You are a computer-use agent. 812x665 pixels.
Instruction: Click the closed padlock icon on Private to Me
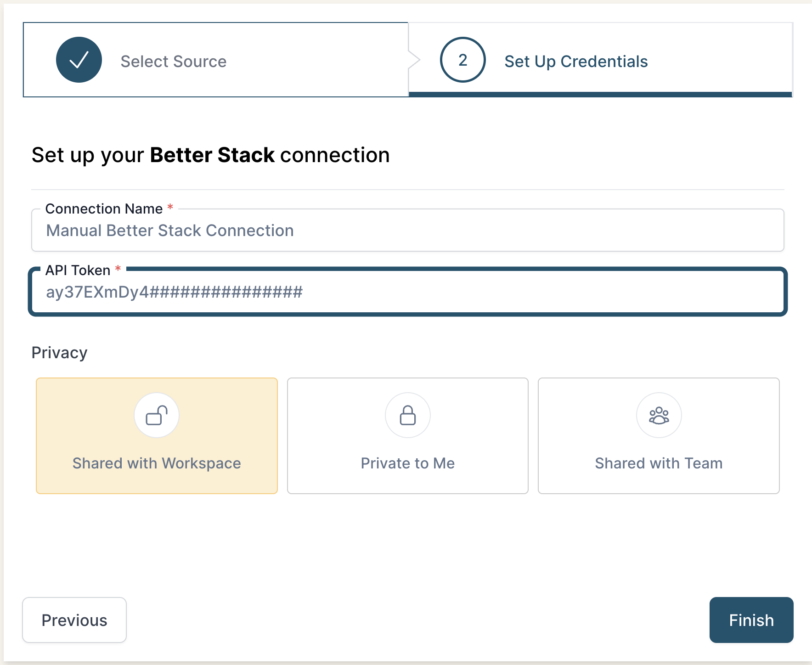pyautogui.click(x=407, y=415)
